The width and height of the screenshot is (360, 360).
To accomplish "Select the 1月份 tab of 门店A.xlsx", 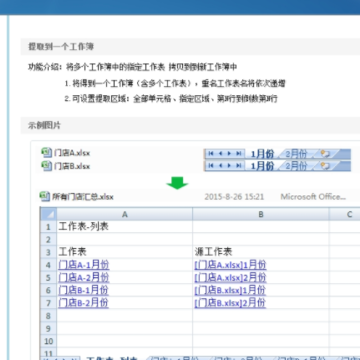I will coord(262,154).
